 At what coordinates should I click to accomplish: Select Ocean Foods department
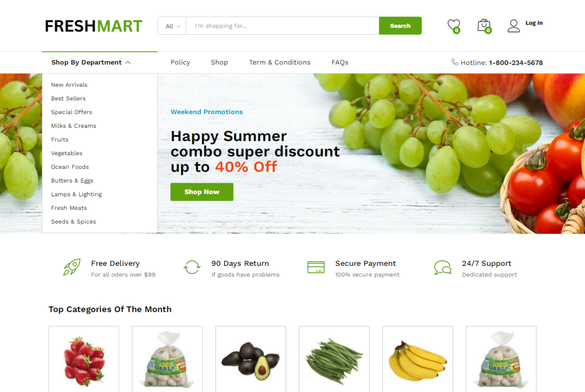click(x=70, y=167)
